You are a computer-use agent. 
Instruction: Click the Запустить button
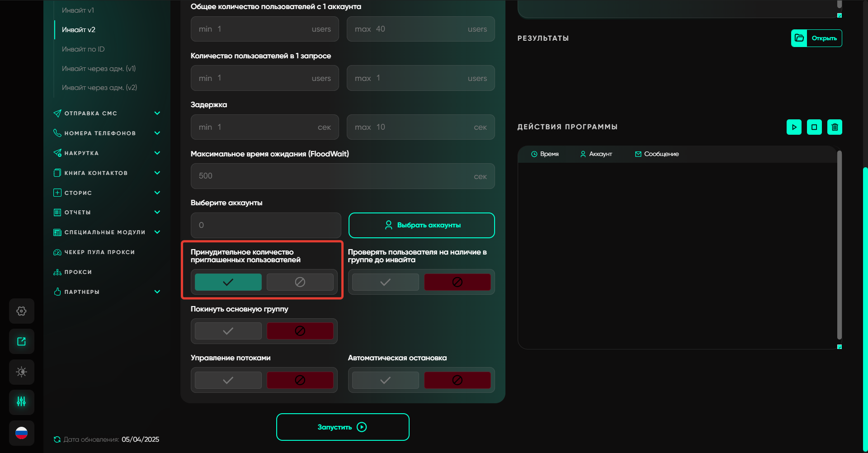tap(343, 427)
